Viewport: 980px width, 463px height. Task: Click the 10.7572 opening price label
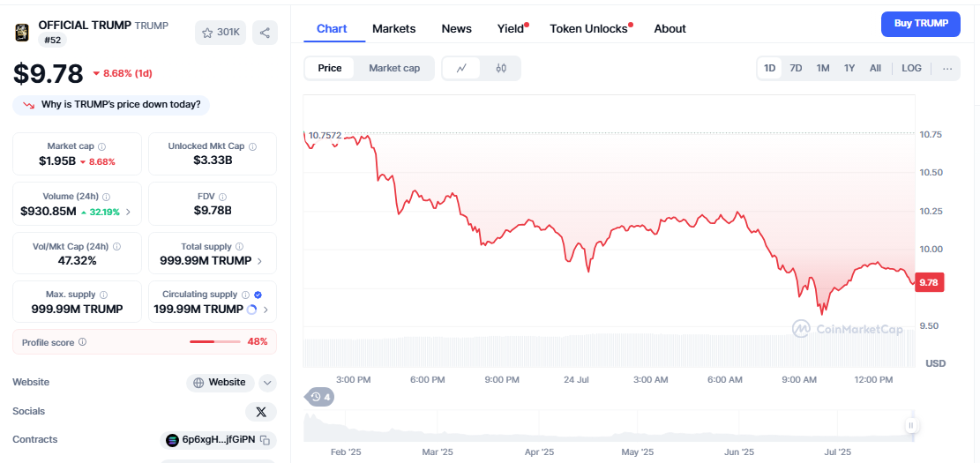[325, 135]
